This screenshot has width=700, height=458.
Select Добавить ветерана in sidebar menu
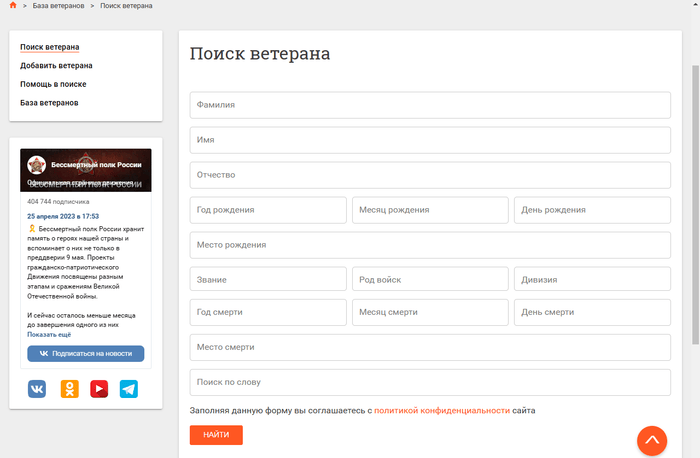(x=56, y=66)
